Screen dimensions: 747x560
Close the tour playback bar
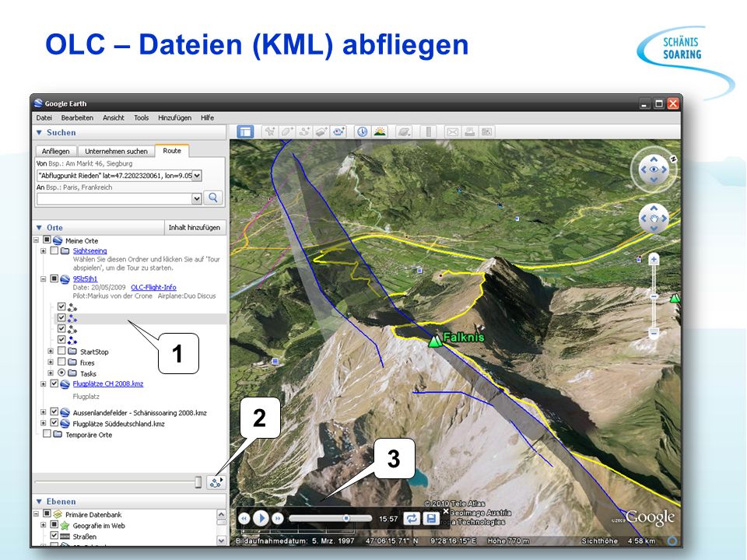[445, 511]
